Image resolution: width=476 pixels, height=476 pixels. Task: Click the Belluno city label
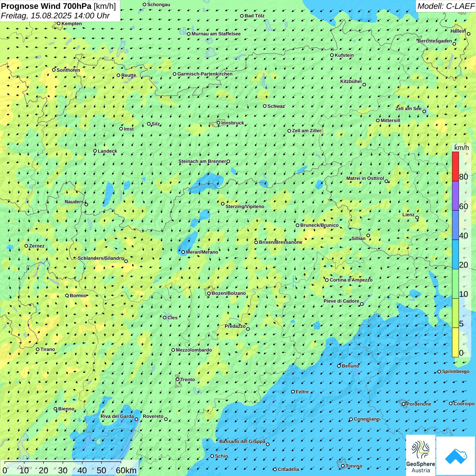point(350,366)
